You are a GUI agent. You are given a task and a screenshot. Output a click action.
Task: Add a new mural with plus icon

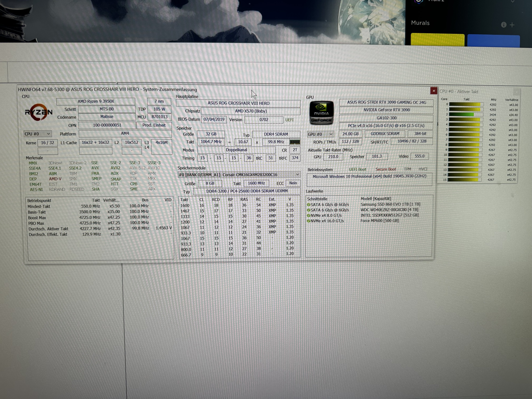click(x=512, y=25)
